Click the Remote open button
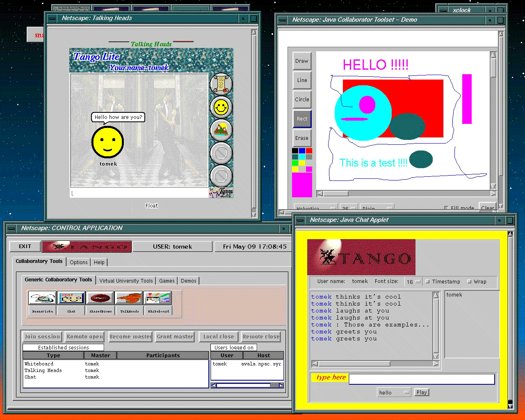525x420 pixels. coord(85,337)
